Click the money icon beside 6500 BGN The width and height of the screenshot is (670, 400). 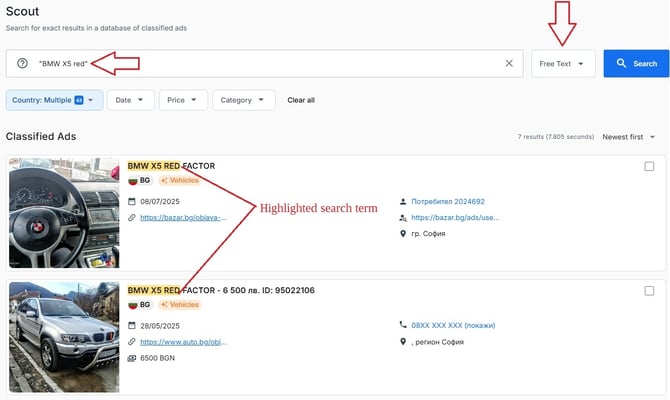[x=132, y=358]
